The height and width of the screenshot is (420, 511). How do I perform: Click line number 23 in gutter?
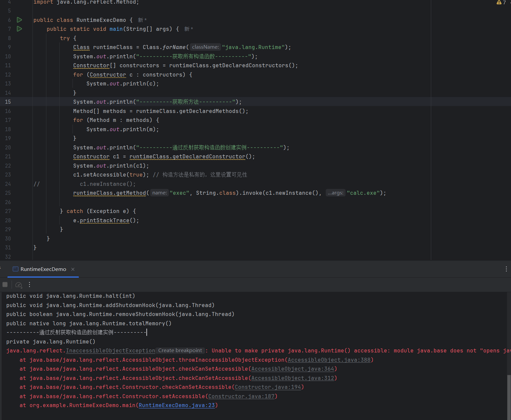[8, 175]
